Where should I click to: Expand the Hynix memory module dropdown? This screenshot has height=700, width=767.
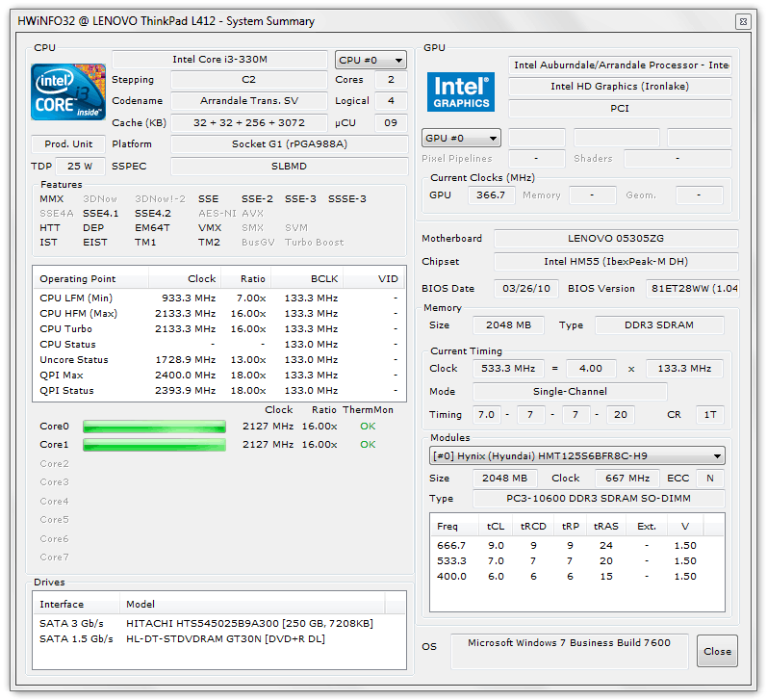[x=576, y=455]
